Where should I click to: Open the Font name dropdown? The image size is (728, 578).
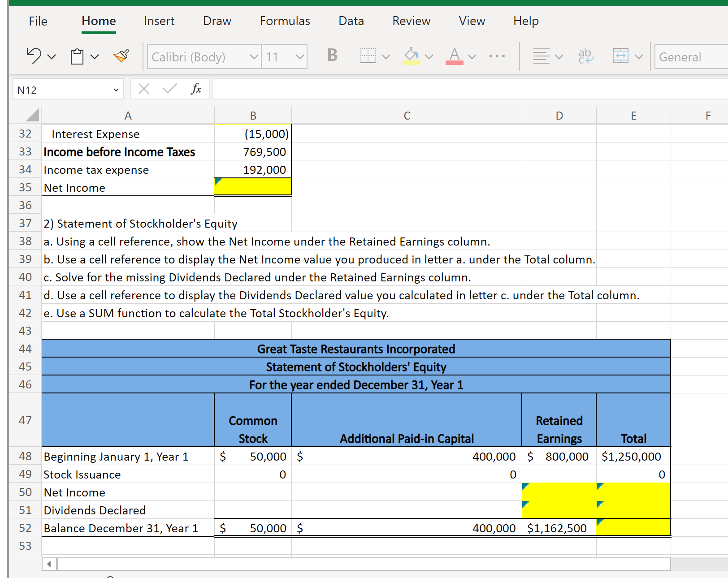point(254,56)
